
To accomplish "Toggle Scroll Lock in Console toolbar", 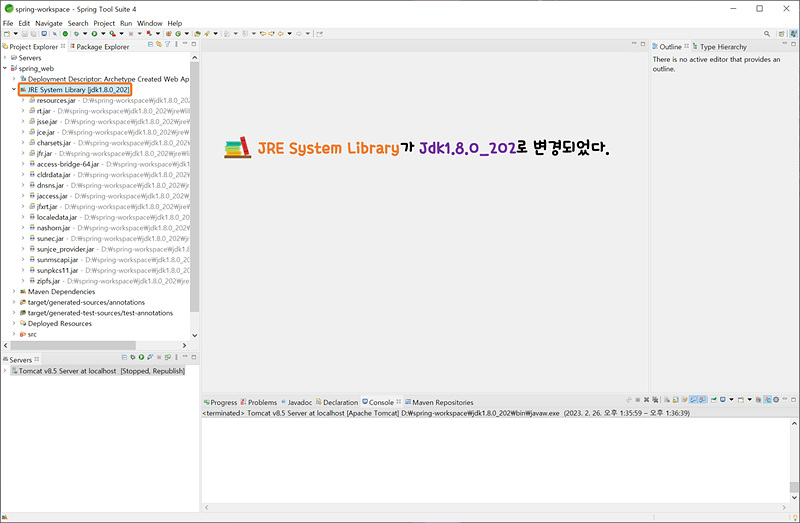I will pos(676,400).
